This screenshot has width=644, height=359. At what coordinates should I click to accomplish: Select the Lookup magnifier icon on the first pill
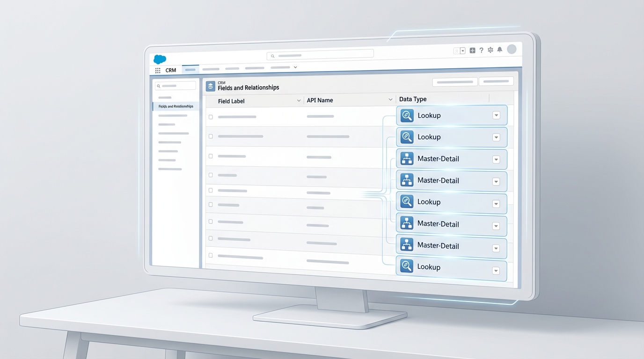[407, 115]
